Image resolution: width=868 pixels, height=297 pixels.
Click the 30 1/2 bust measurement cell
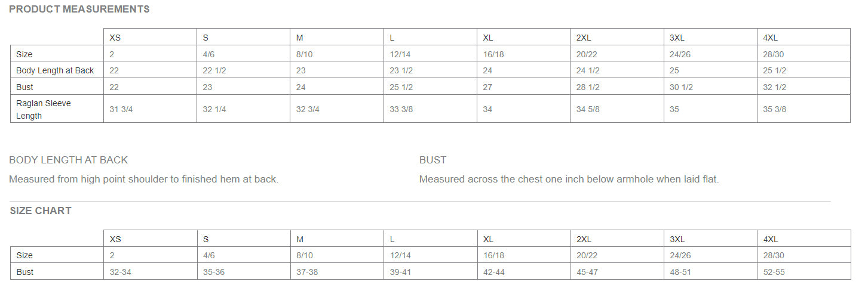pyautogui.click(x=681, y=87)
